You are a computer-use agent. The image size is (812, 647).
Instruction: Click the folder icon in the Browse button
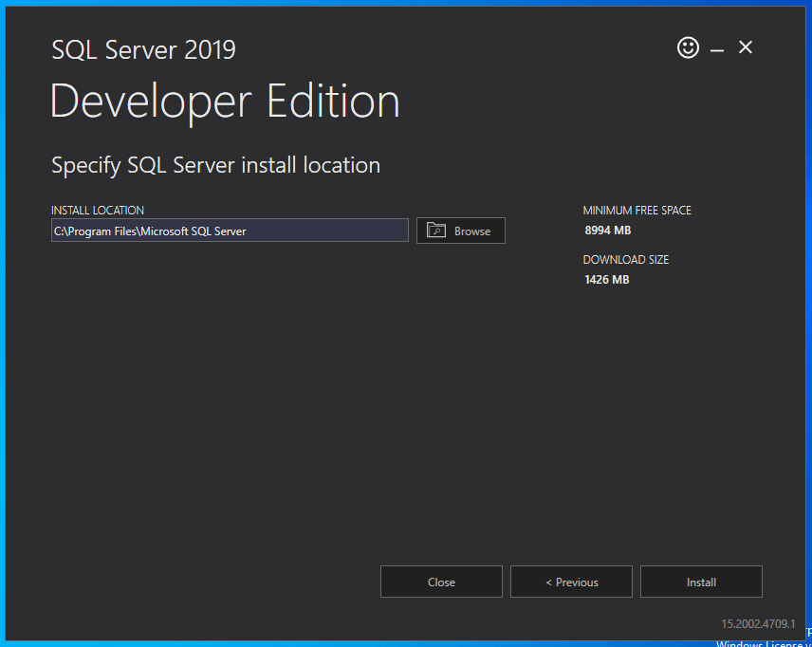point(436,230)
